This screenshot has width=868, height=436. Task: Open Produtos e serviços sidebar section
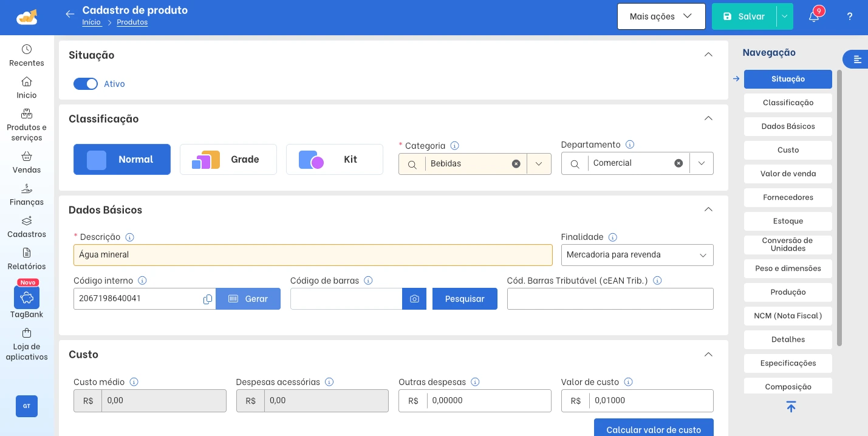[27, 125]
